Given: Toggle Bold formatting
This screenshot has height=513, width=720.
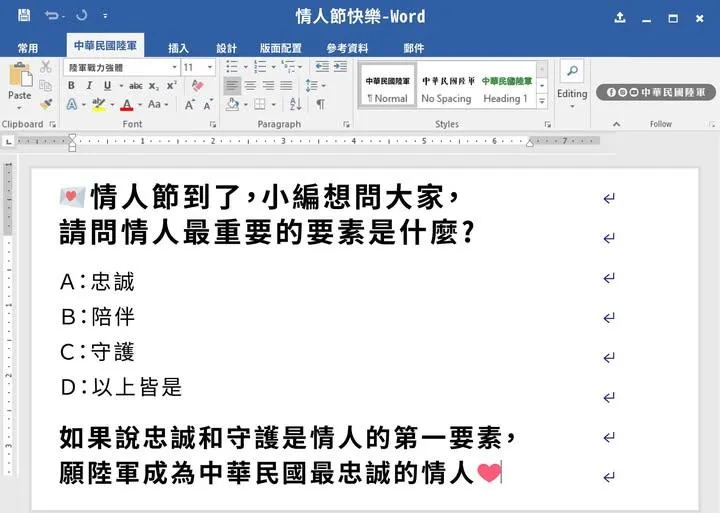Looking at the screenshot, I should click(x=71, y=85).
